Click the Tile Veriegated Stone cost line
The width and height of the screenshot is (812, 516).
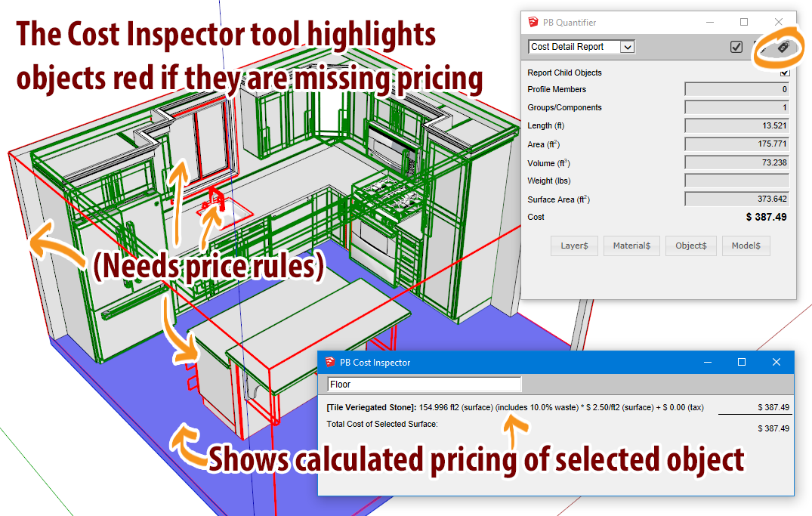coord(514,407)
